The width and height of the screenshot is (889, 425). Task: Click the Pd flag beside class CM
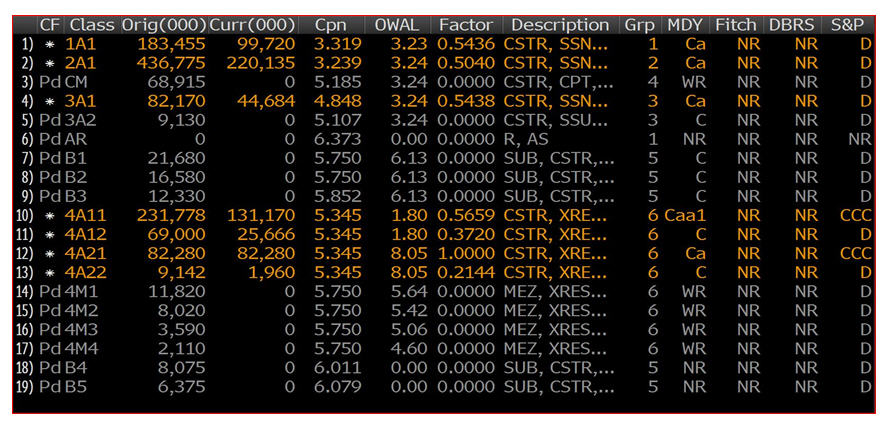tap(49, 82)
